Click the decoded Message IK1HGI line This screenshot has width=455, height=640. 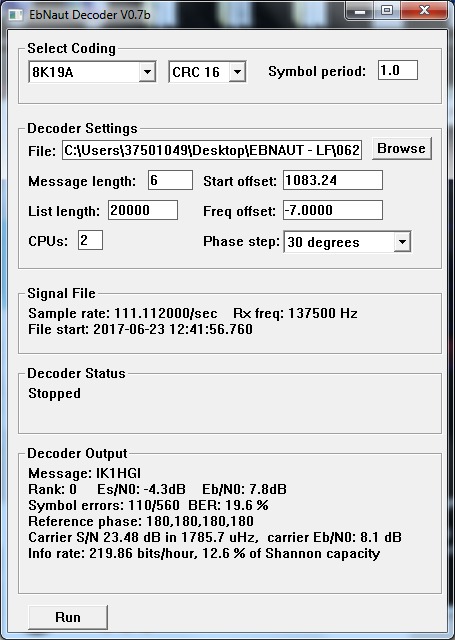coord(84,473)
